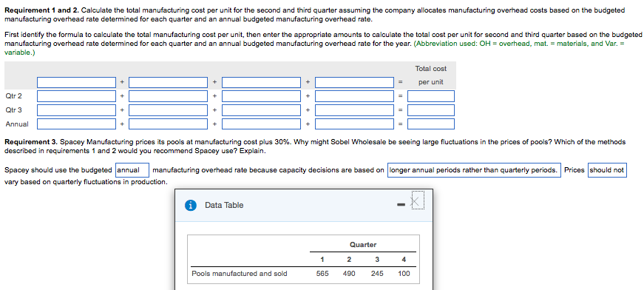644x290 pixels.
Task: Minimize the Data Table popup
Action: [x=401, y=205]
